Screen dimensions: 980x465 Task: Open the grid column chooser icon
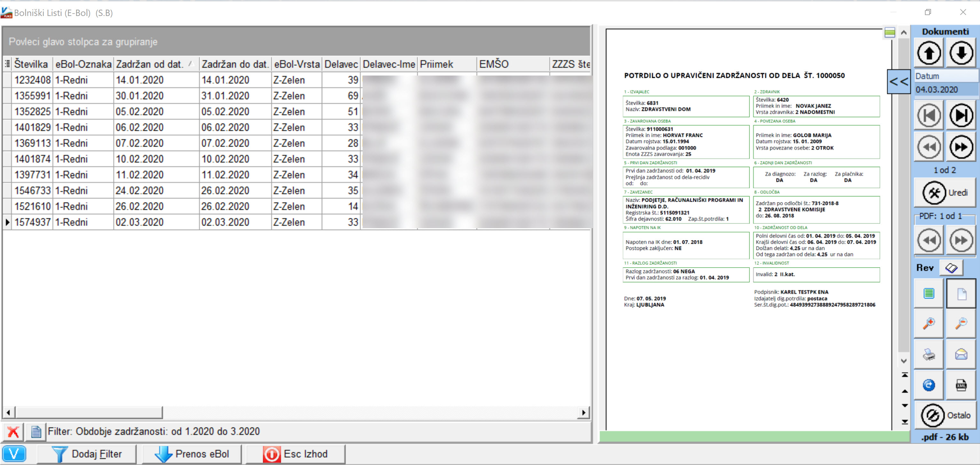pos(7,64)
